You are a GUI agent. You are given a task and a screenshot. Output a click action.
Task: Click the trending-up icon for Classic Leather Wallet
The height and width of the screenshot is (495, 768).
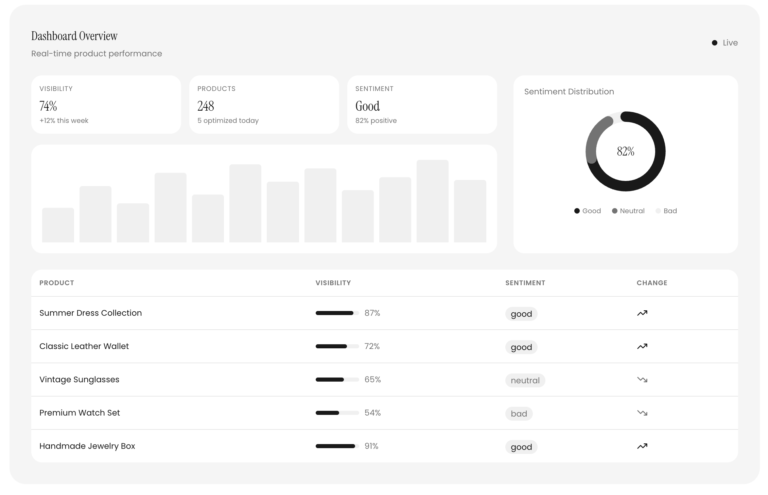tap(642, 347)
